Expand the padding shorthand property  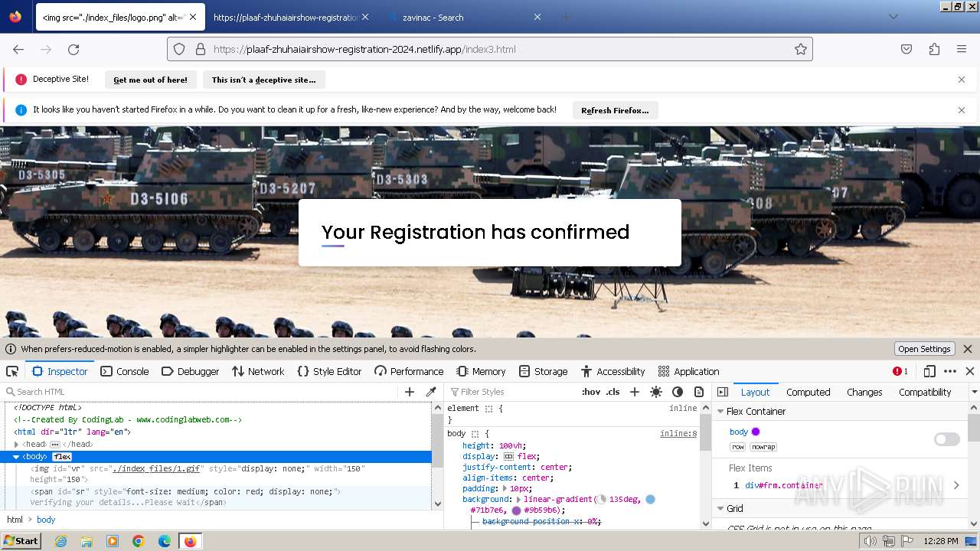point(505,488)
